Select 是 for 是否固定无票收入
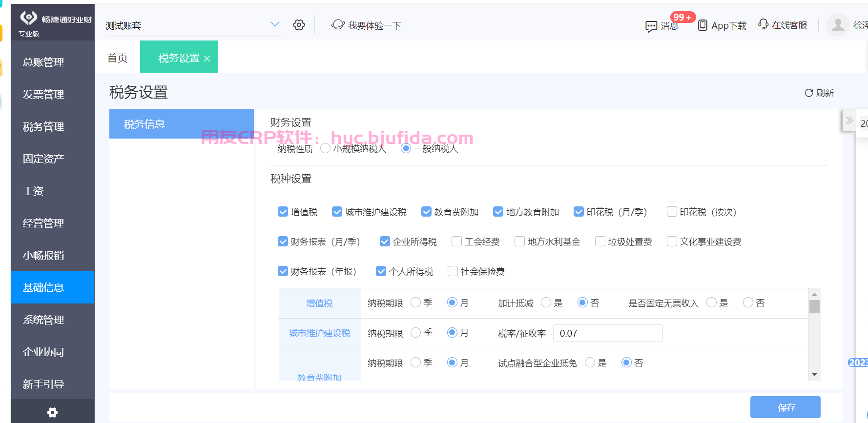This screenshot has width=868, height=423. 711,302
